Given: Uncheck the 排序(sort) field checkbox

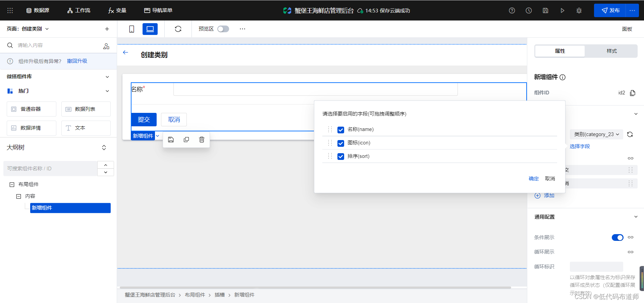Looking at the screenshot, I should [341, 157].
